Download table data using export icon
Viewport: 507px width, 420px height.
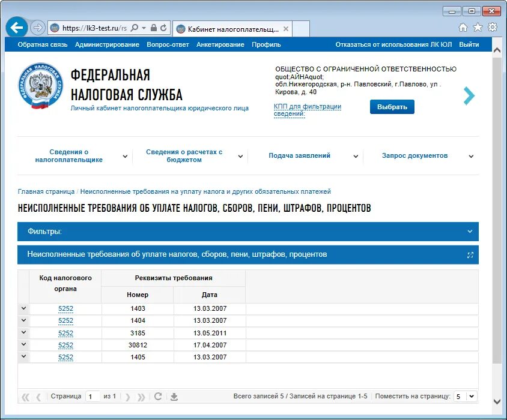click(x=174, y=397)
